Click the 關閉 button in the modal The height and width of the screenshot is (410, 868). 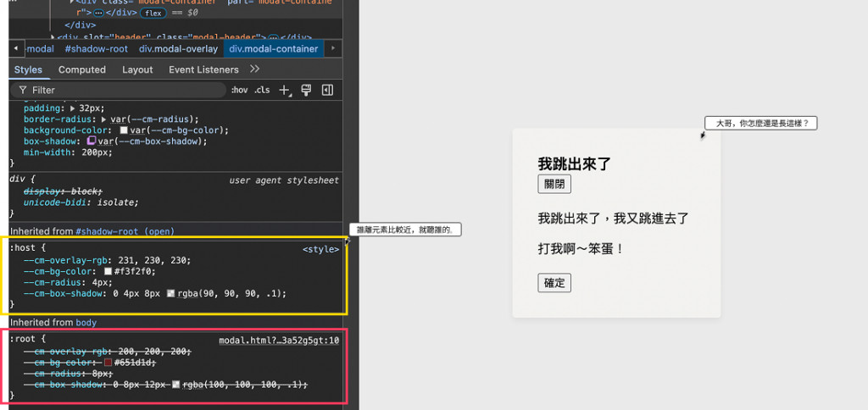click(x=554, y=185)
